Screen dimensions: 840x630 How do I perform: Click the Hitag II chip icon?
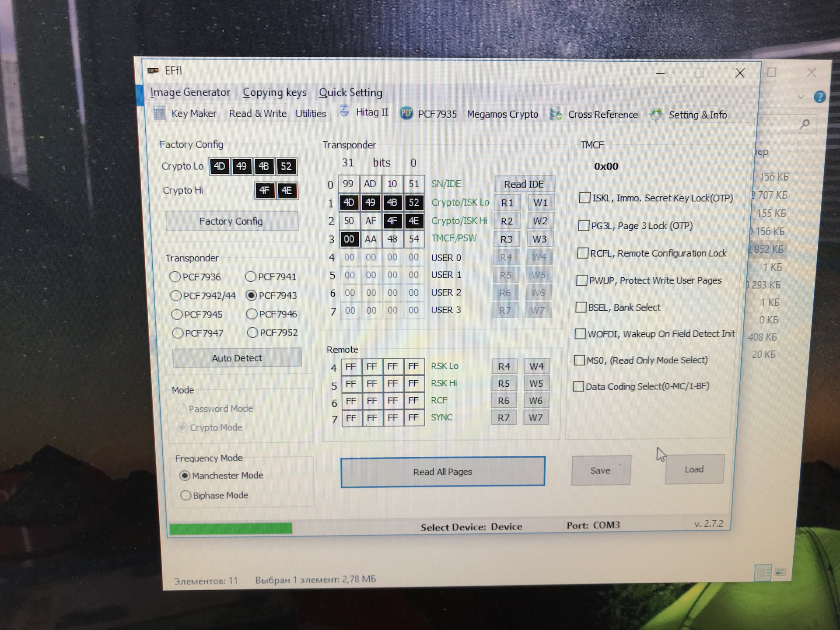pyautogui.click(x=345, y=112)
